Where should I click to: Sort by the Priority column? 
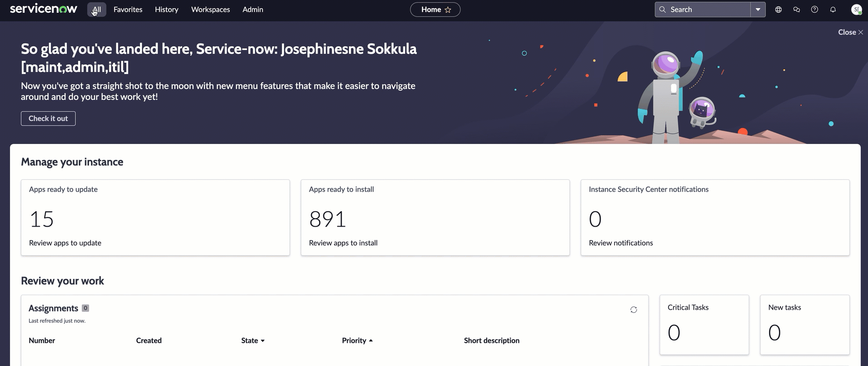pos(357,341)
